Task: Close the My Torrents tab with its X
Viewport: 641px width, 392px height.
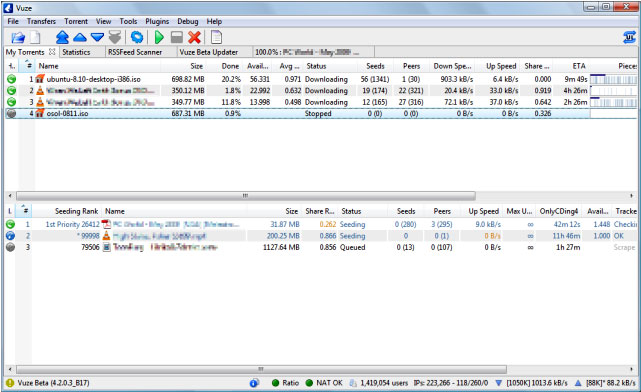Action: [52, 52]
